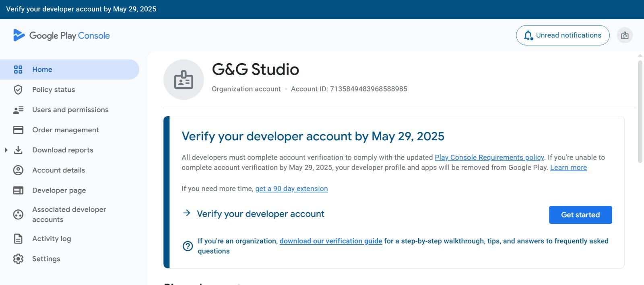
Task: Click the Organization account label
Action: click(246, 89)
